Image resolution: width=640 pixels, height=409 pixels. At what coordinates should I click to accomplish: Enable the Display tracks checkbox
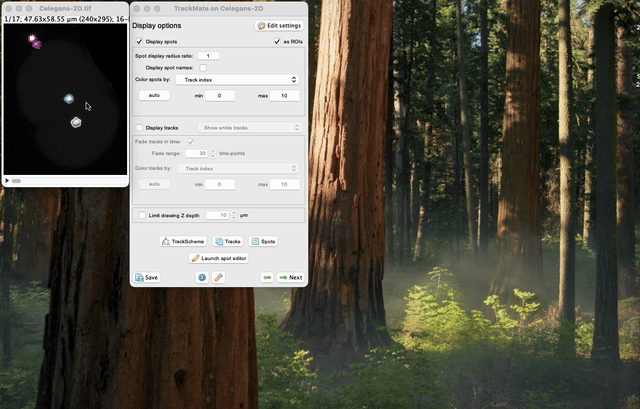(139, 128)
